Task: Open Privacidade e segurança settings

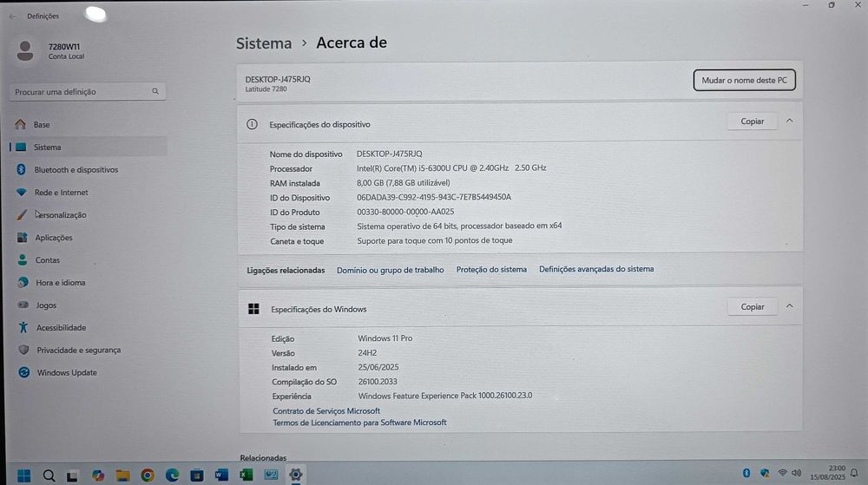Action: (x=79, y=350)
